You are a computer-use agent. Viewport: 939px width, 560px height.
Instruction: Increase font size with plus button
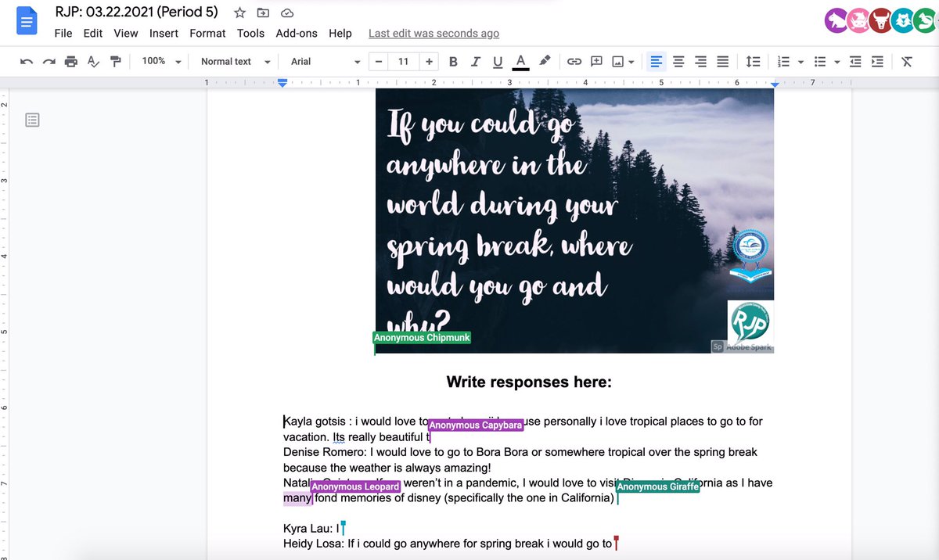tap(429, 61)
